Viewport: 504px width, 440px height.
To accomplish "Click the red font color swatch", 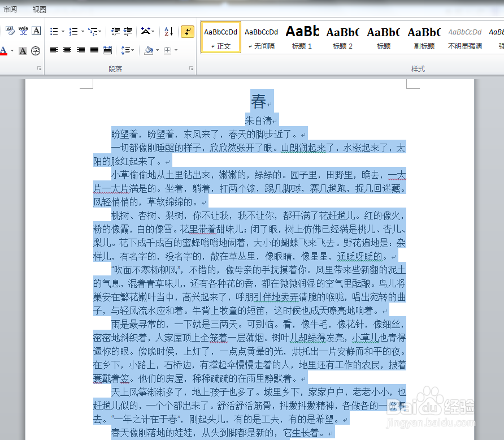I will pos(5,53).
